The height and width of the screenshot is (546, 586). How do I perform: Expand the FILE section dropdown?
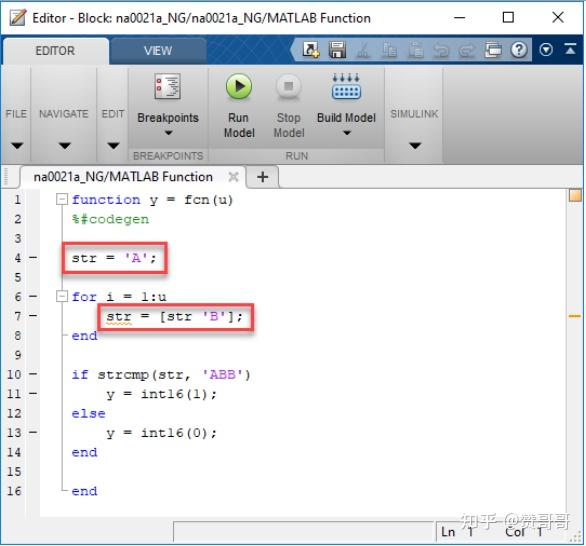pos(16,145)
